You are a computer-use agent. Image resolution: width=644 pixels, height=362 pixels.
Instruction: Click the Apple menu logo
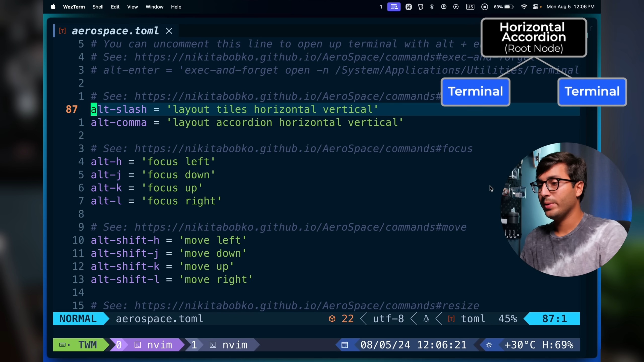(x=53, y=7)
